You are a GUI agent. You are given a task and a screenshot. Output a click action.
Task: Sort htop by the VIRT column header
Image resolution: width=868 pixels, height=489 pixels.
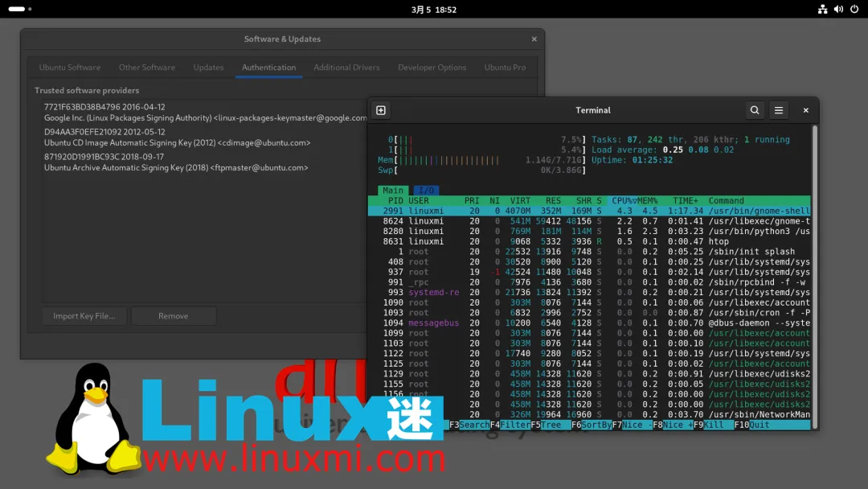pos(520,200)
